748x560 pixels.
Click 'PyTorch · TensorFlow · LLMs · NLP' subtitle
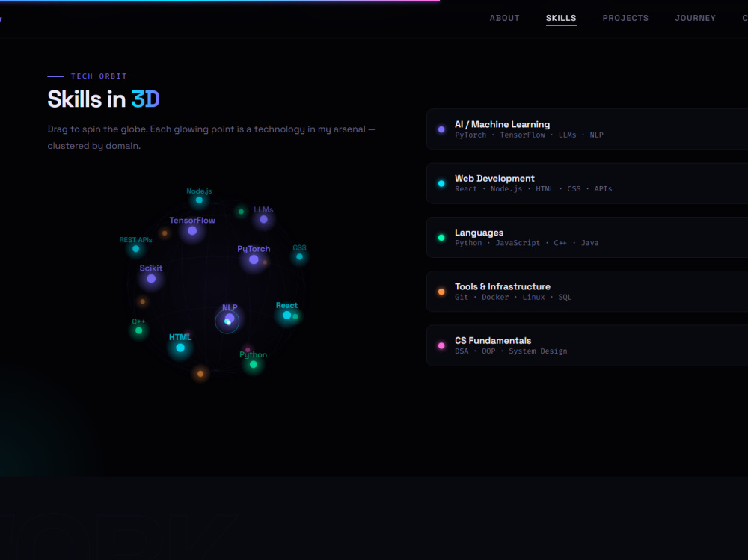point(529,135)
